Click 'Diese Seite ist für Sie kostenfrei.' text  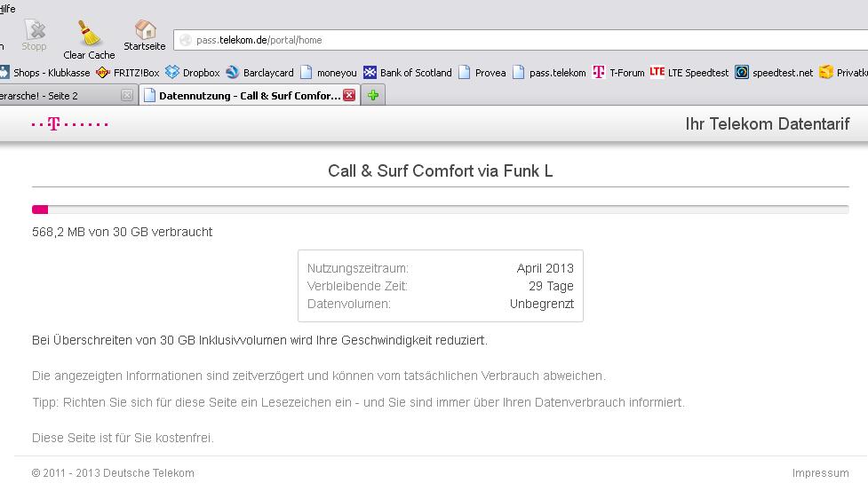coord(123,438)
